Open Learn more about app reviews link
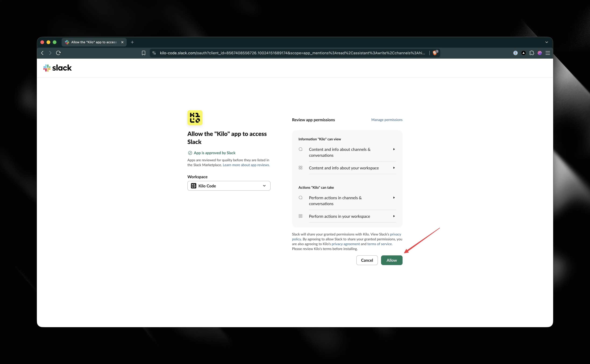The image size is (590, 364). tap(246, 165)
